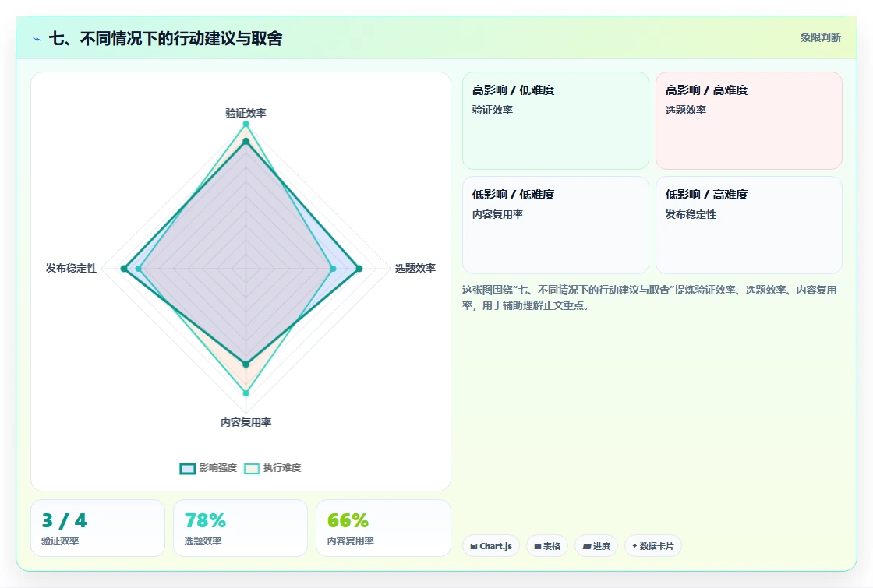The height and width of the screenshot is (588, 873).
Task: Click the diamond icon before 数据卡片
Action: 634,546
